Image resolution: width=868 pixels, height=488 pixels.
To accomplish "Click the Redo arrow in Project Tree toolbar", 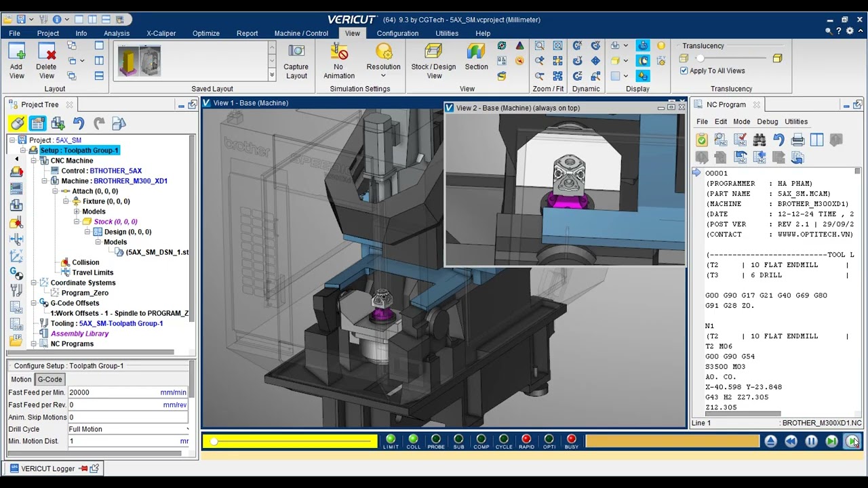I will coord(99,123).
